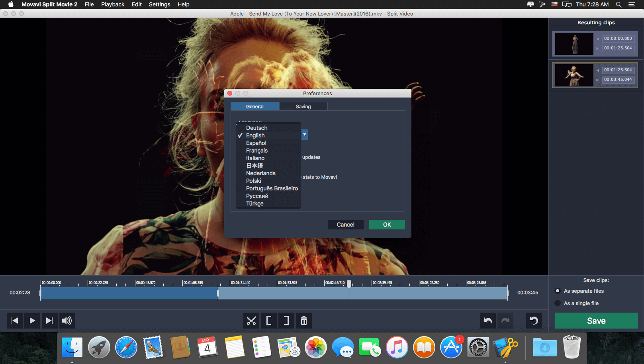The image size is (644, 364).
Task: Select the first resulting clip thumbnail
Action: pos(574,43)
